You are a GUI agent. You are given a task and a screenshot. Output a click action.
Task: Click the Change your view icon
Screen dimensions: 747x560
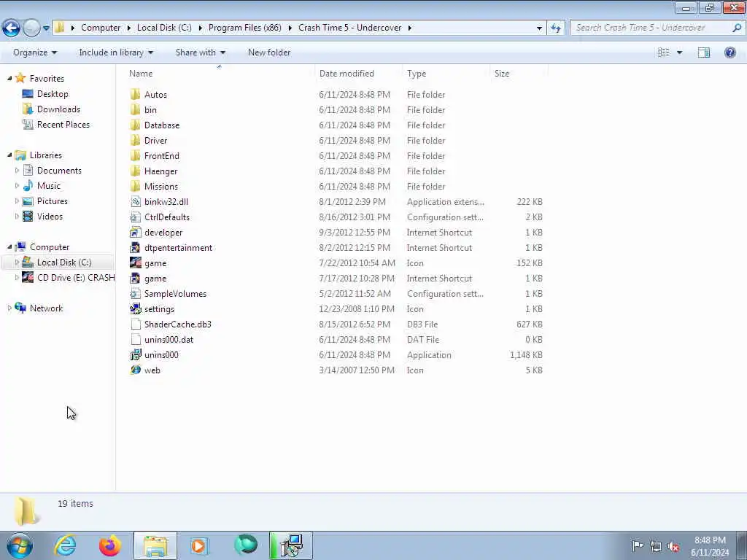(664, 52)
